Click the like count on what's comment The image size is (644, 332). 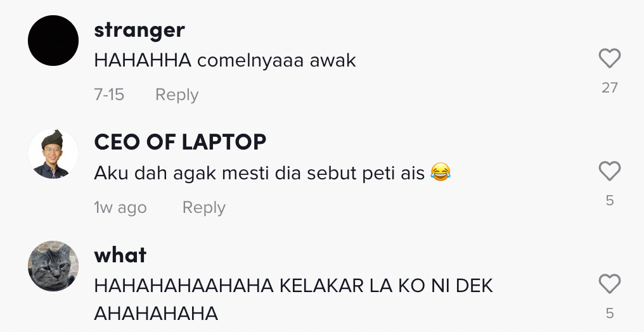pyautogui.click(x=609, y=313)
